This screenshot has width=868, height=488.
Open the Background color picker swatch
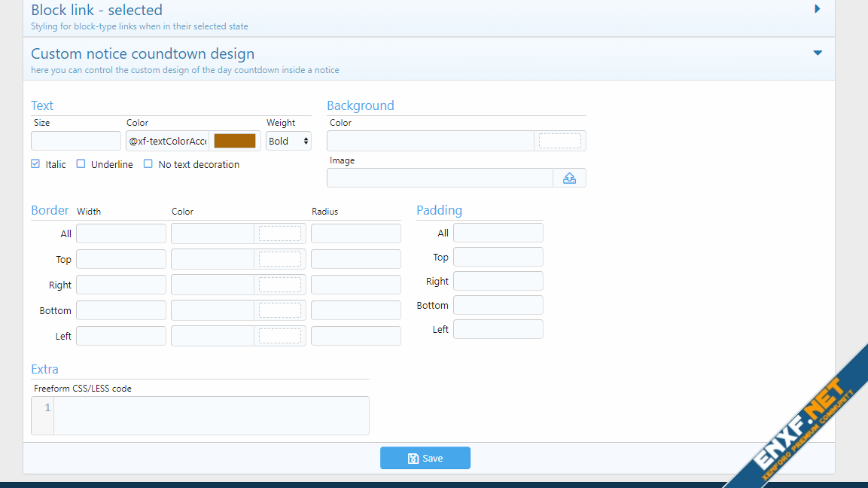(x=559, y=141)
